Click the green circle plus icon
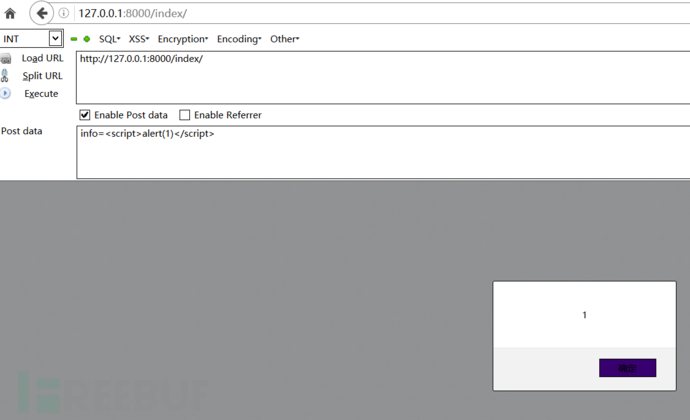Viewport: 690px width, 420px height. click(87, 39)
